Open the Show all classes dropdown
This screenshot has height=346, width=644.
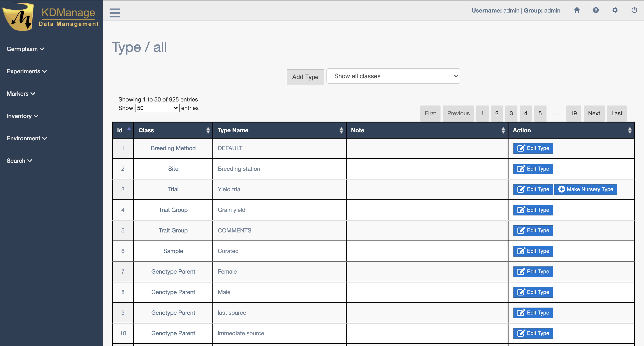393,76
